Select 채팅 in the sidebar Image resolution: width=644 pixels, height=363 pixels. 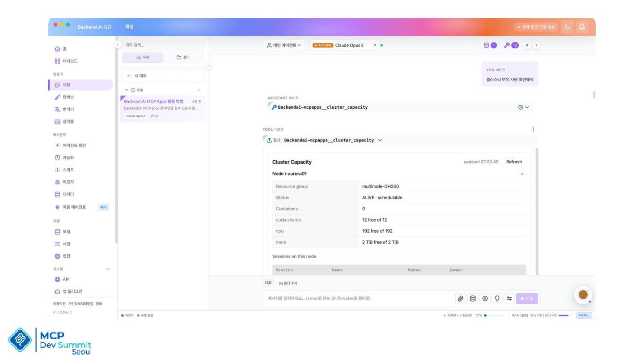[80, 85]
